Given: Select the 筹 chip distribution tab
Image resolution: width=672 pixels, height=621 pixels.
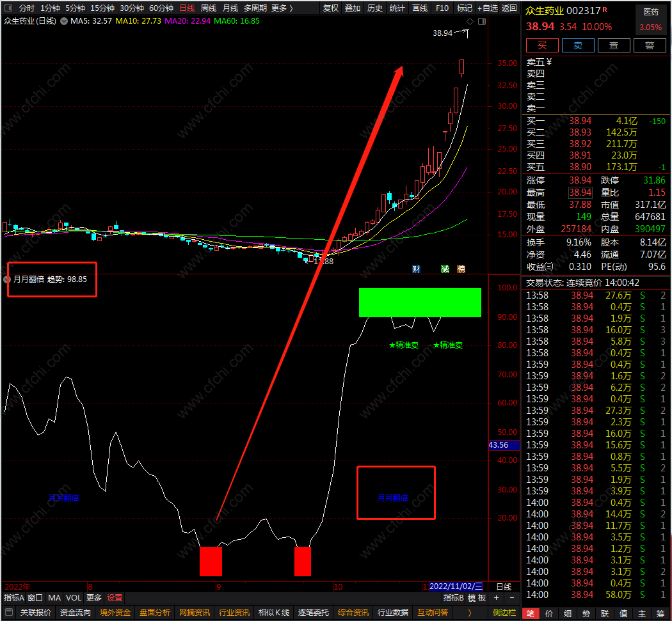Looking at the screenshot, I should [x=660, y=614].
